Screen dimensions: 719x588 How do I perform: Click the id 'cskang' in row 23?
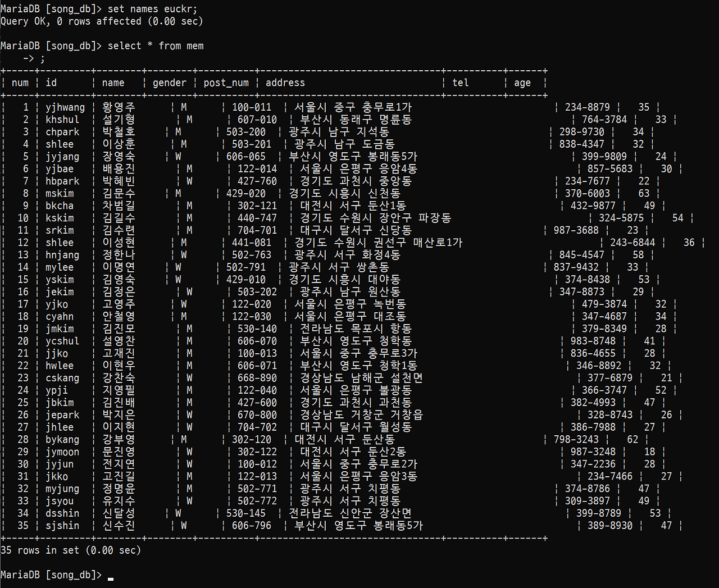[x=62, y=379]
